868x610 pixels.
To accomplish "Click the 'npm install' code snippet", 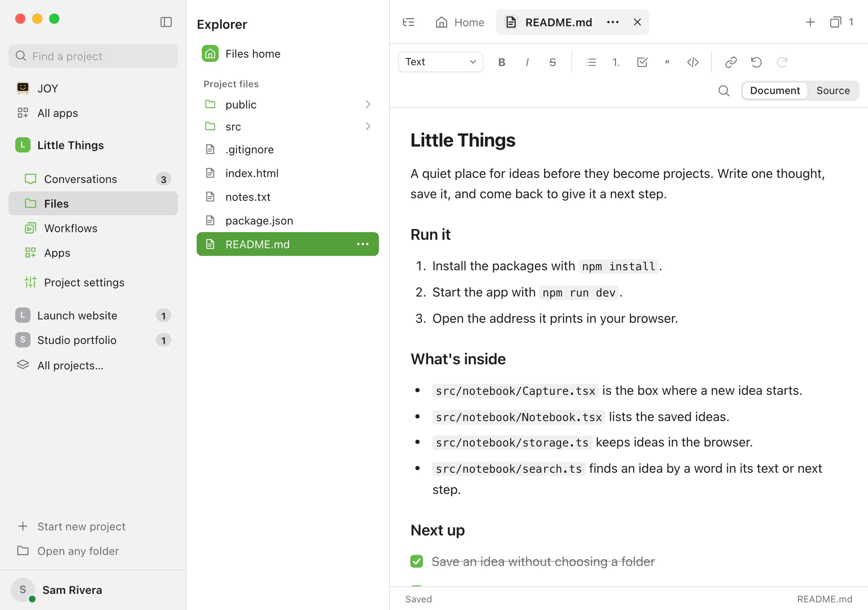I will [x=618, y=266].
